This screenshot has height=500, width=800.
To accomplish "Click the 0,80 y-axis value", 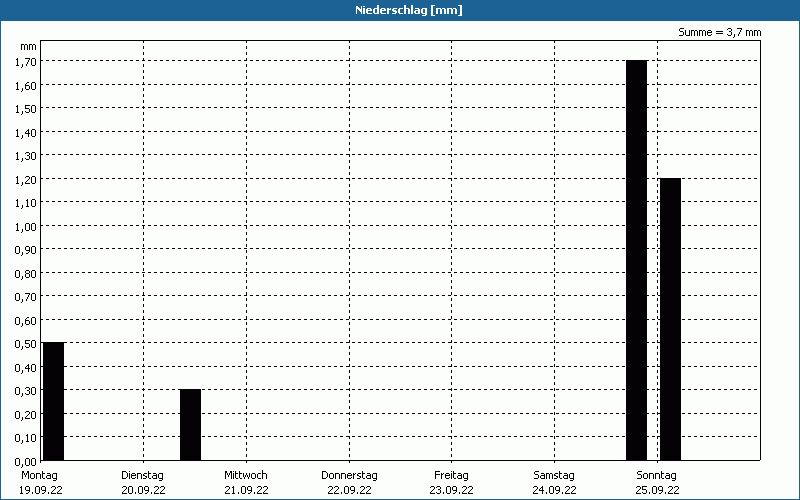I will click(x=26, y=274).
